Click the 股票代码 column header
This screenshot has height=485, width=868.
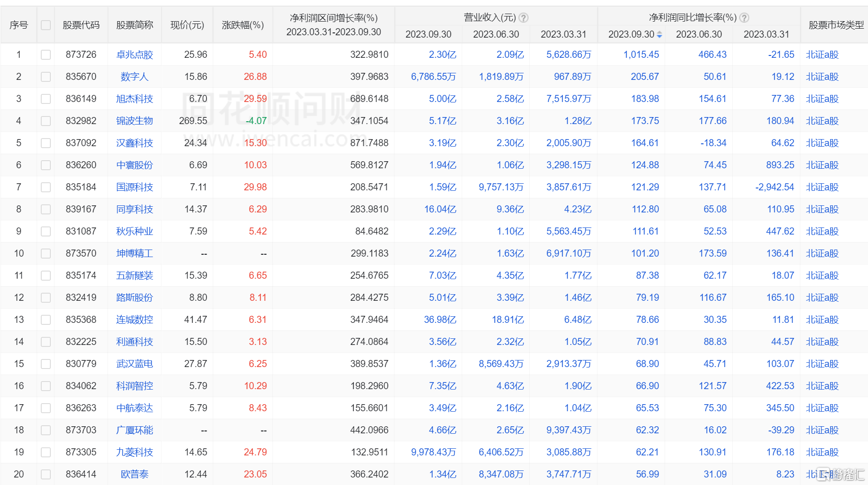pos(81,25)
